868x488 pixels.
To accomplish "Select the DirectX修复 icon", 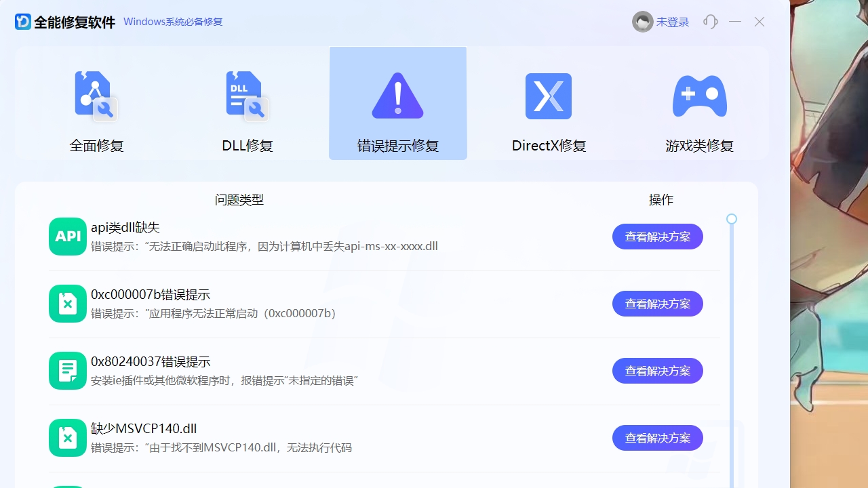I will tap(548, 96).
